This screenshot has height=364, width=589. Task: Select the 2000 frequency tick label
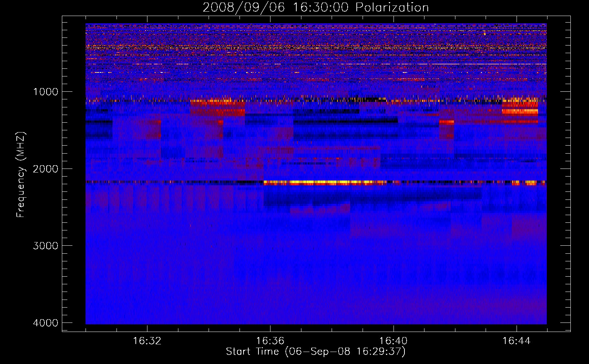[x=46, y=169]
